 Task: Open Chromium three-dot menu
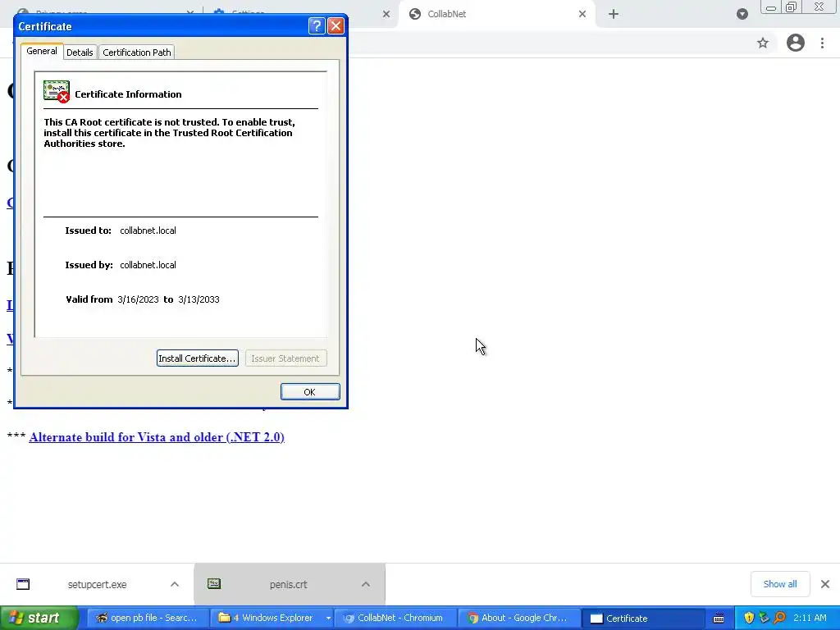(822, 43)
